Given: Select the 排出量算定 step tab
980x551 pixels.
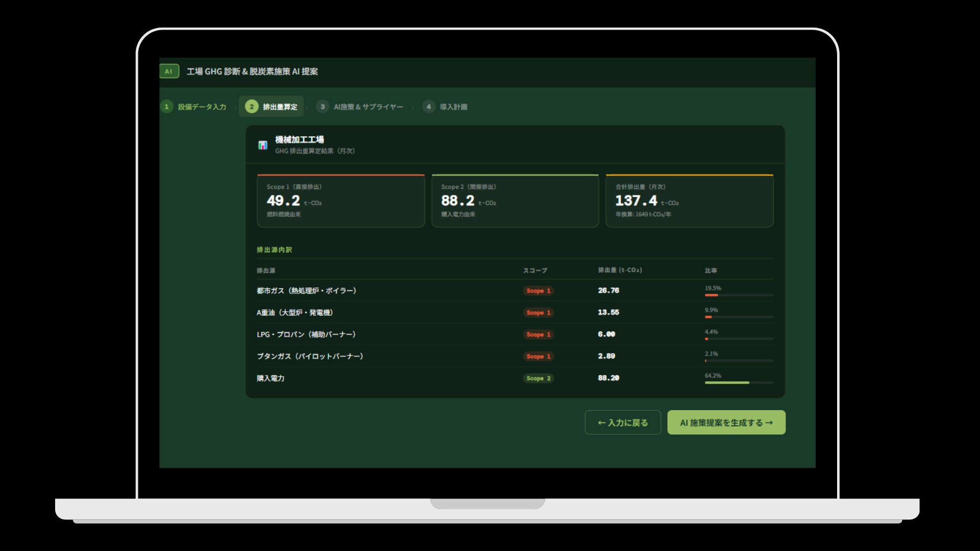Looking at the screenshot, I should tap(272, 107).
